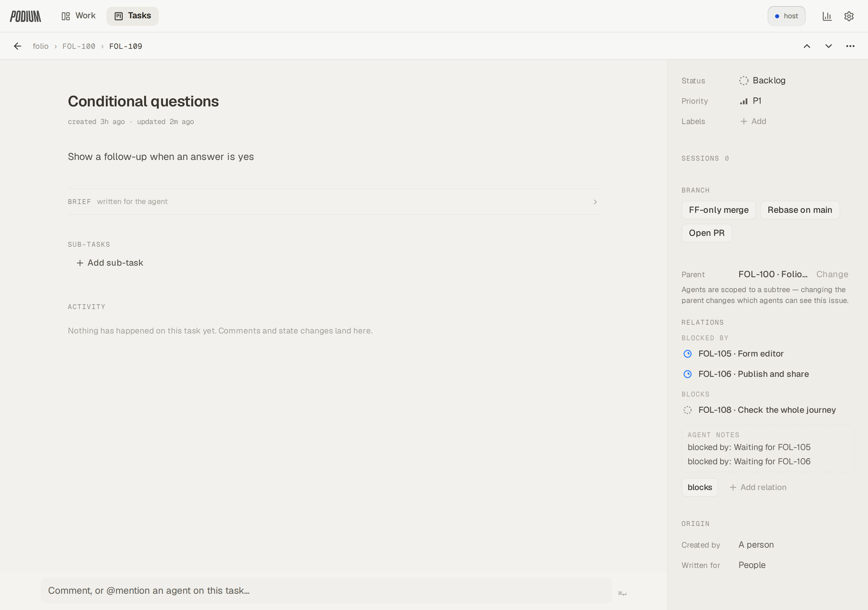Click 'BRIEF written for the agent' label

coord(118,201)
